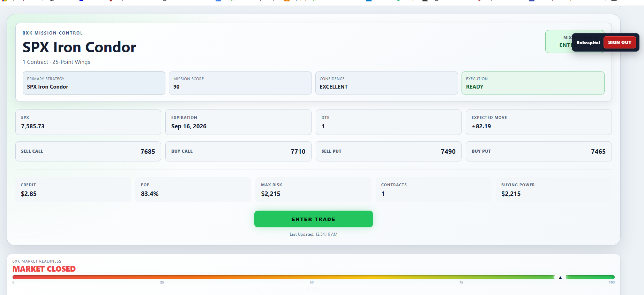
Task: Click the Credit $2.85 value
Action: [29, 194]
